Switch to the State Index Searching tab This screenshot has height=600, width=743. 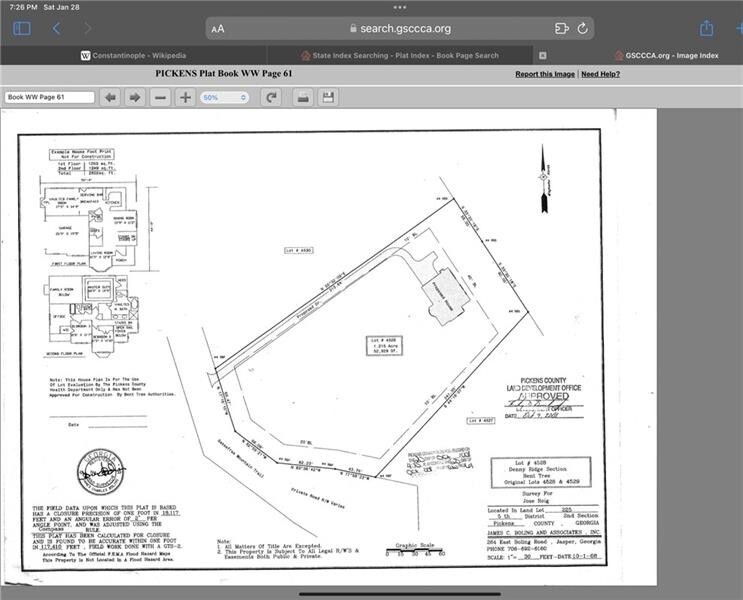click(400, 55)
